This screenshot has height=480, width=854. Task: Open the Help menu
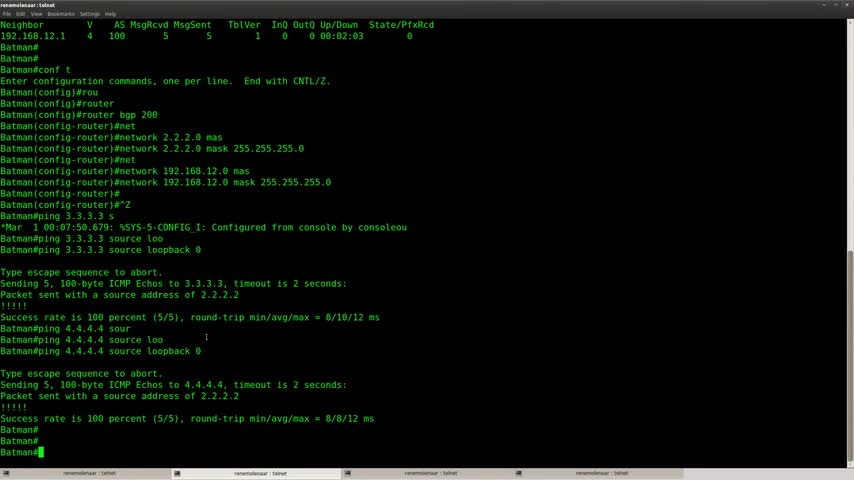click(111, 14)
